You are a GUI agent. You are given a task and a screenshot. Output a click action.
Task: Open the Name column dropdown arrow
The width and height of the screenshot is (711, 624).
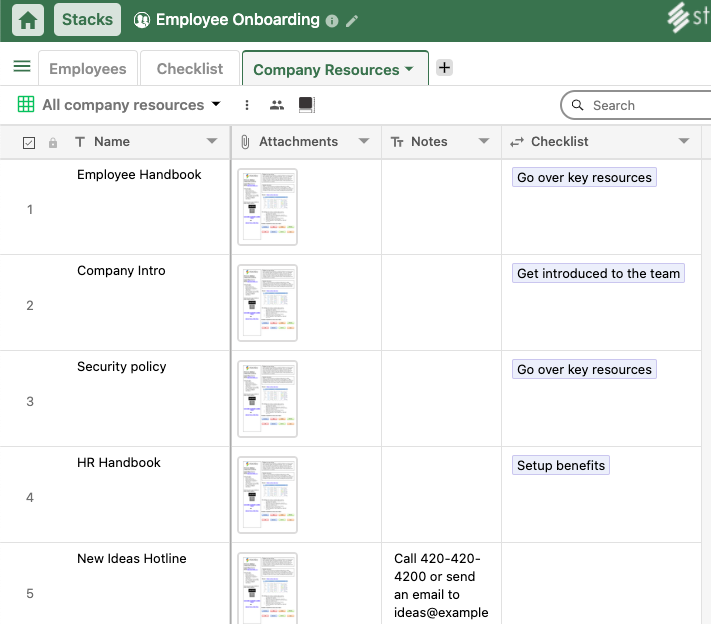(212, 142)
